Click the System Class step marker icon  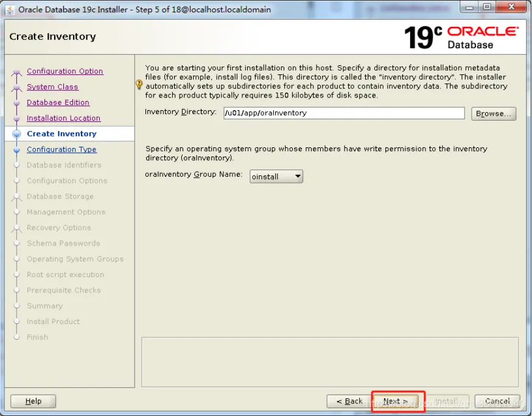16,88
